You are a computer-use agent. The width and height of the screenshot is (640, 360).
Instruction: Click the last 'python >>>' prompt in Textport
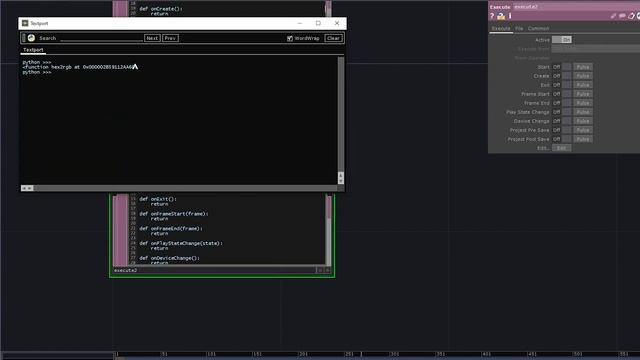37,72
